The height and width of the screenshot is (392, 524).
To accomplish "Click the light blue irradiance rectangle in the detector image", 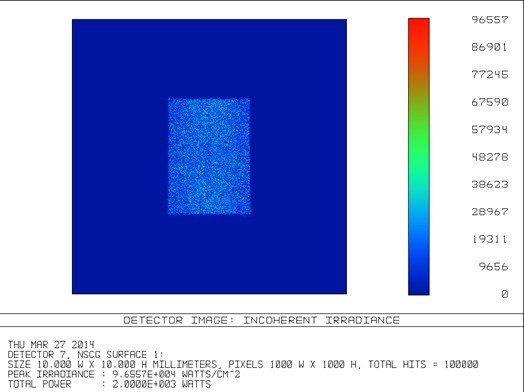I will click(209, 156).
